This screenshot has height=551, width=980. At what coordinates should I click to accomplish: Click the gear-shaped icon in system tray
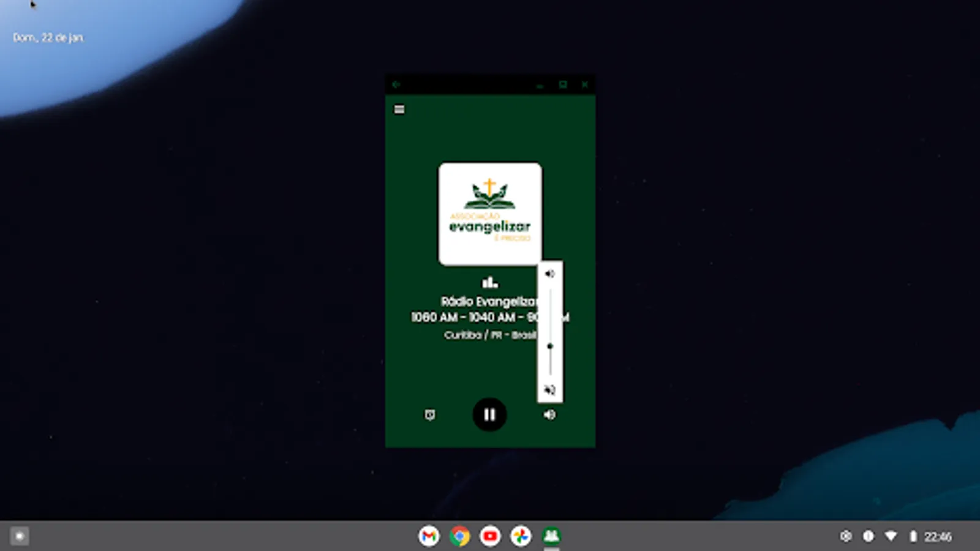pyautogui.click(x=846, y=536)
